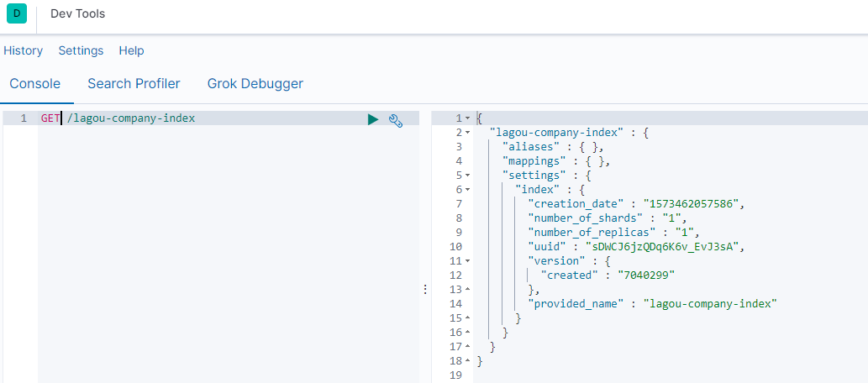This screenshot has height=383, width=868.
Task: Click the panel resize handle between editors
Action: coord(425,289)
